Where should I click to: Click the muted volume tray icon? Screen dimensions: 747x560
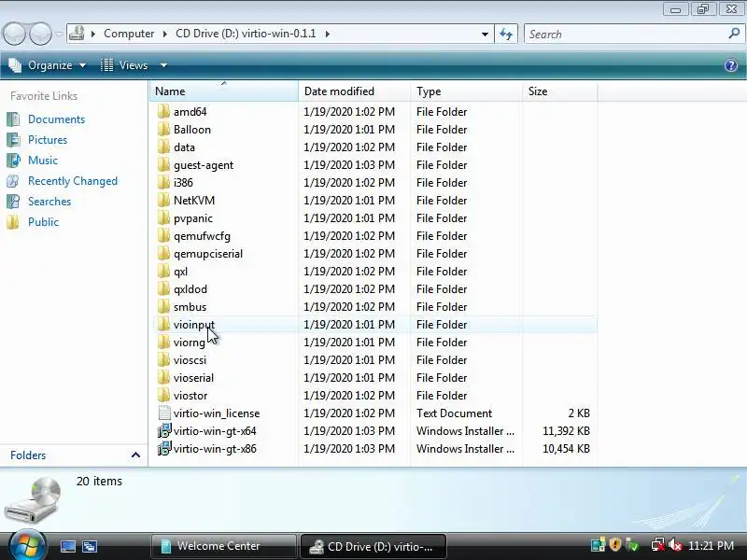675,545
